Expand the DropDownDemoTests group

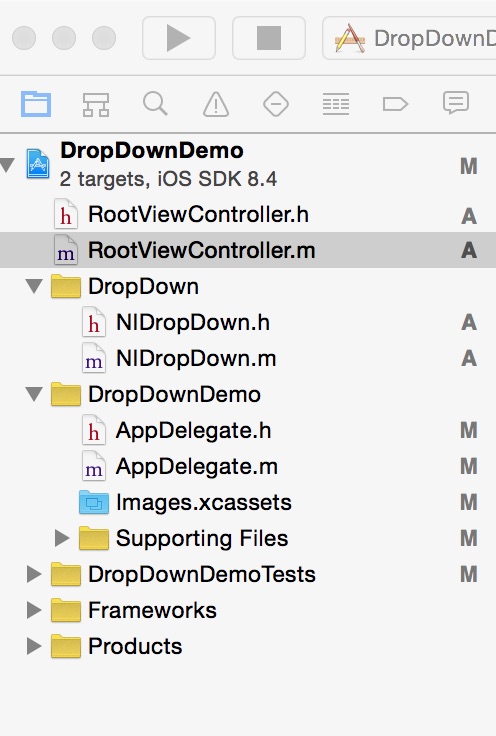(x=34, y=574)
